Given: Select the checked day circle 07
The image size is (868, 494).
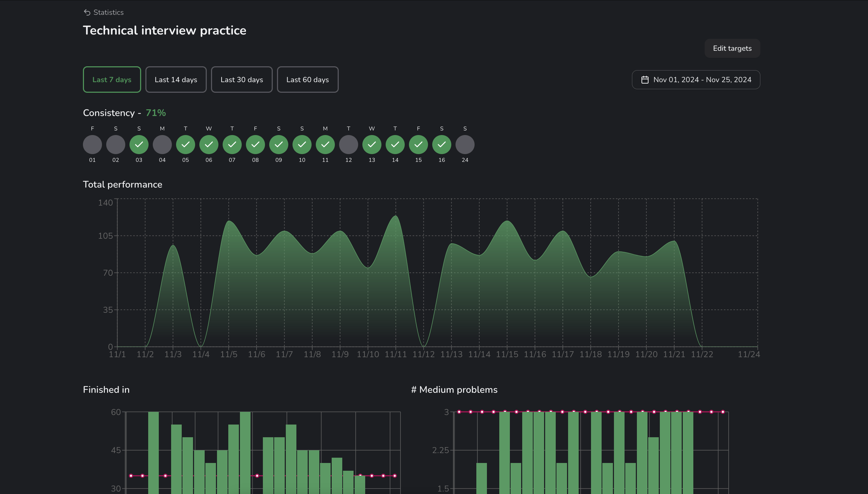Looking at the screenshot, I should tap(232, 145).
